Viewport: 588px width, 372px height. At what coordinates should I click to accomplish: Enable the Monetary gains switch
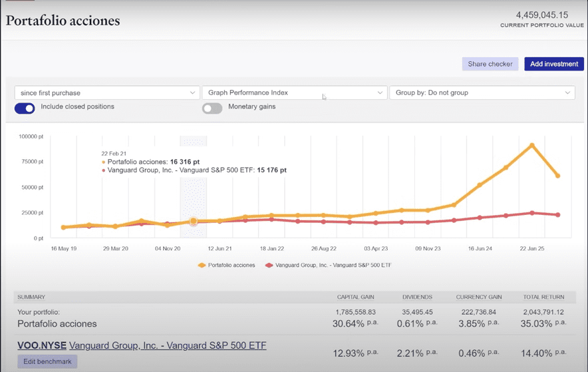click(x=212, y=108)
